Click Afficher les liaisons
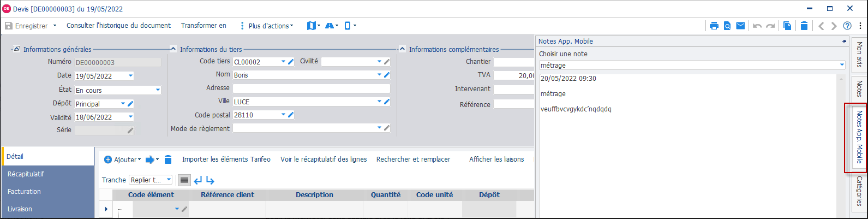 coord(496,159)
